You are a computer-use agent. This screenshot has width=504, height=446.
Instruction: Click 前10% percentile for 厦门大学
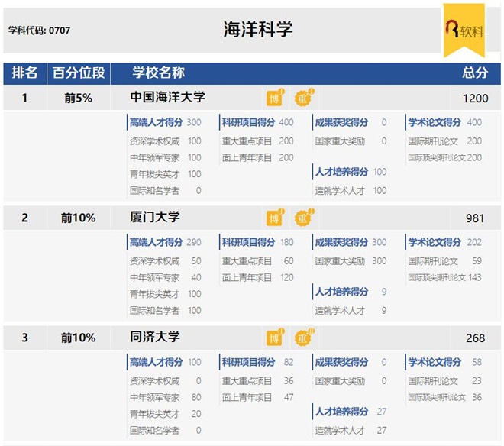click(x=79, y=218)
